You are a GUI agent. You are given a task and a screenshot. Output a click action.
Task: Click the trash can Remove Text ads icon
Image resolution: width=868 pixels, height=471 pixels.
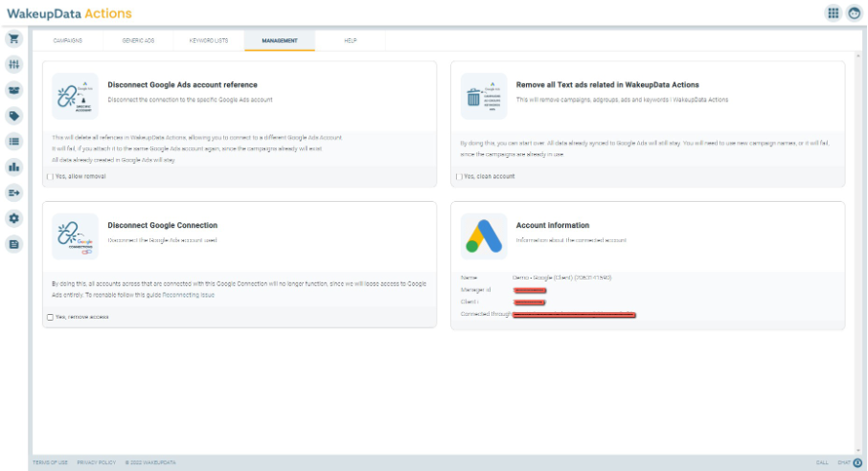(484, 97)
